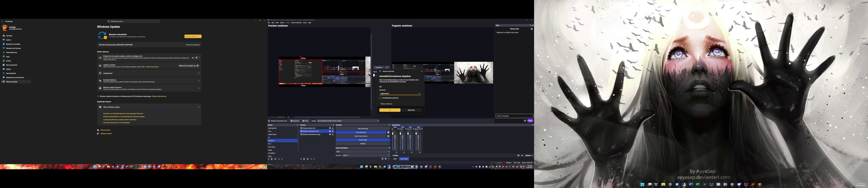The height and width of the screenshot is (188, 868).
Task: Open Windows Start menu on right monitor taskbar
Action: click(642, 184)
